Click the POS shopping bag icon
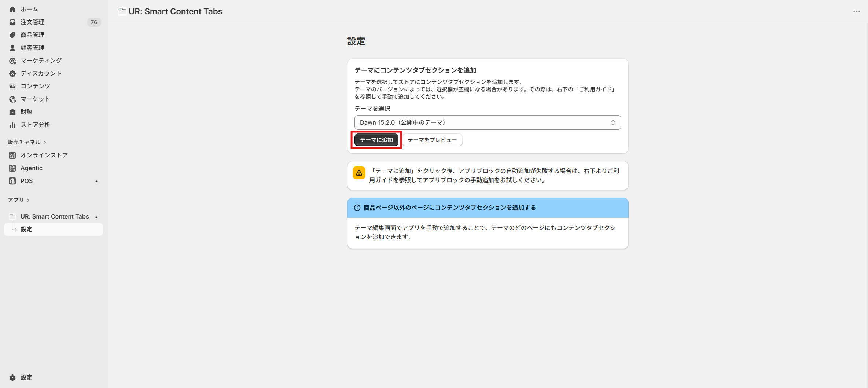868x388 pixels. 12,181
